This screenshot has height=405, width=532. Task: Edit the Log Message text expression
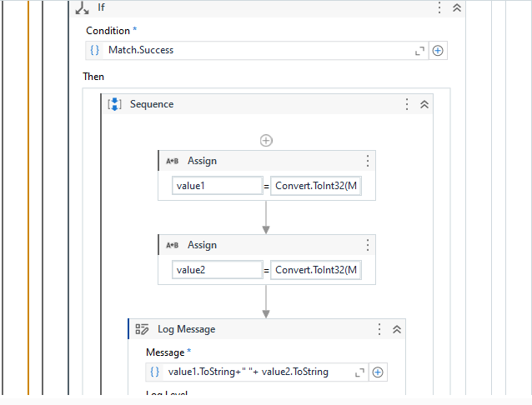[250, 372]
